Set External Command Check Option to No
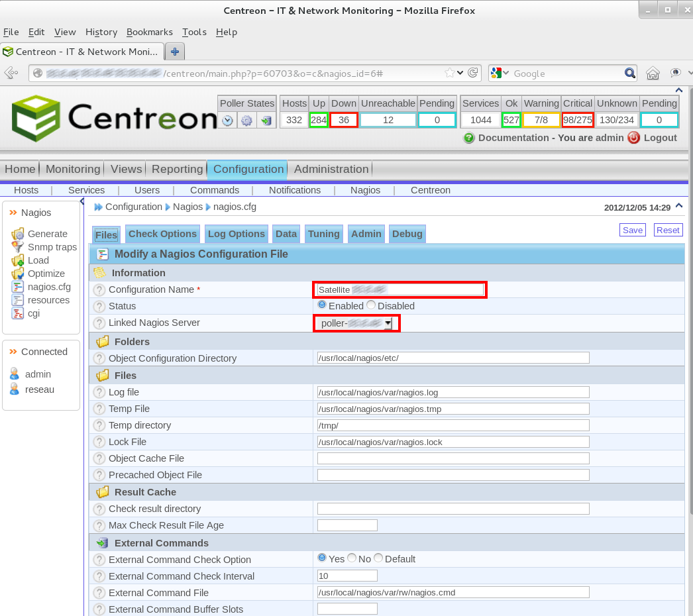Image resolution: width=693 pixels, height=616 pixels. 351,558
